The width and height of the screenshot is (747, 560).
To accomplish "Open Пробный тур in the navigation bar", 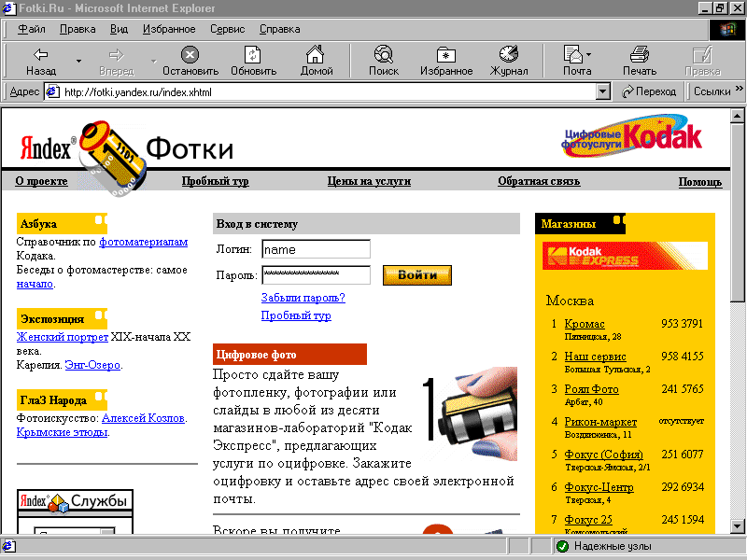I will tap(216, 181).
